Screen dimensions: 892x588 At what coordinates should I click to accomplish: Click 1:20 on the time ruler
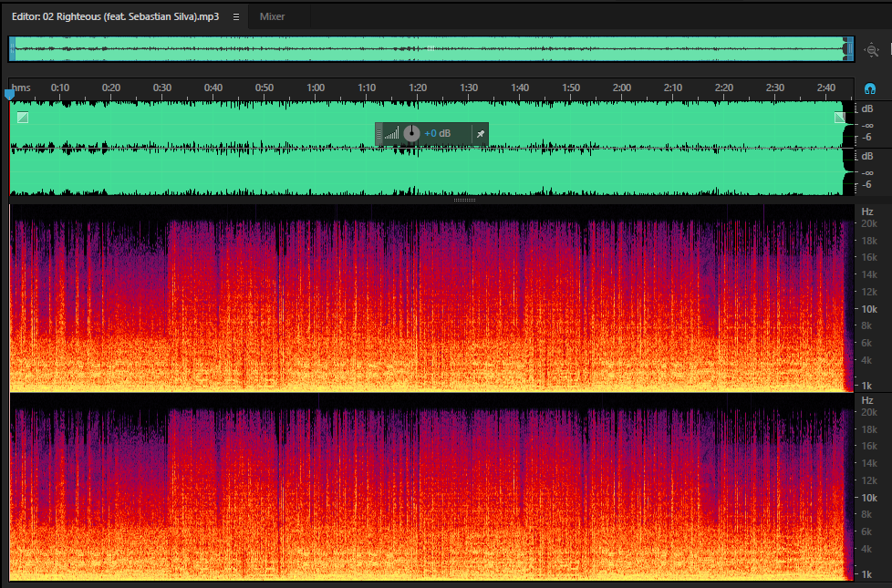pyautogui.click(x=418, y=88)
